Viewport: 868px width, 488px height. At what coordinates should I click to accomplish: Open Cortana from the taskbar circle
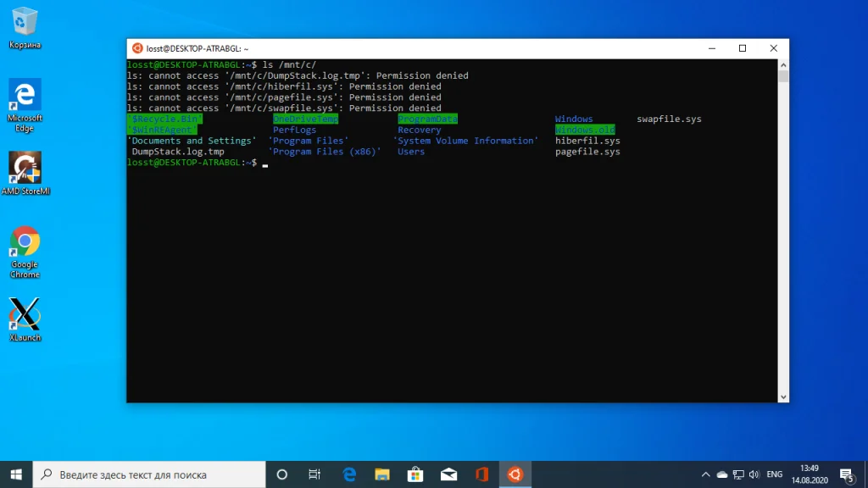pyautogui.click(x=282, y=474)
